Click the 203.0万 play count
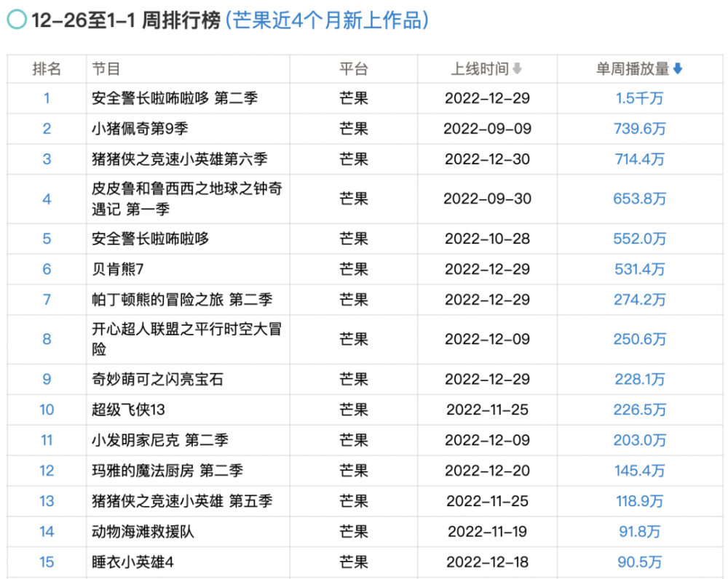This screenshot has height=579, width=728. click(x=640, y=440)
